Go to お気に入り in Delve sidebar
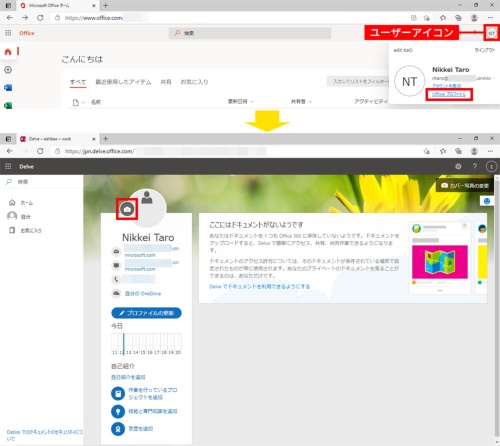The height and width of the screenshot is (446, 500). click(26, 230)
